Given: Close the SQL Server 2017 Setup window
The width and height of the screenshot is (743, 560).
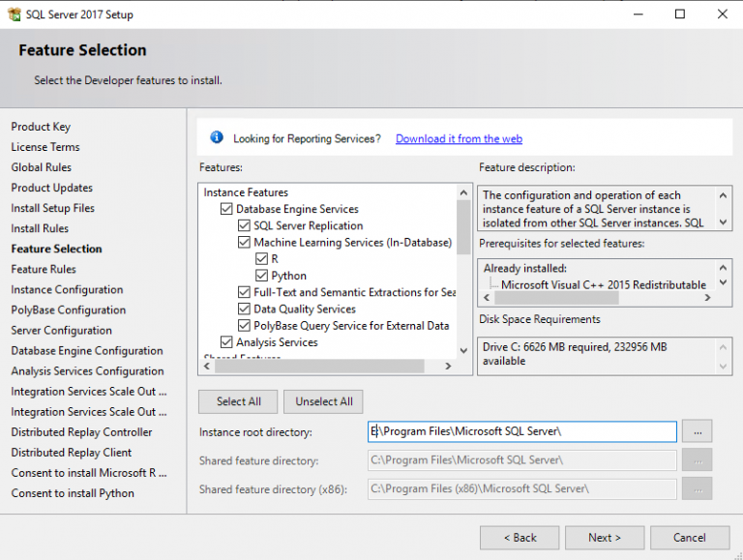Looking at the screenshot, I should [x=722, y=15].
